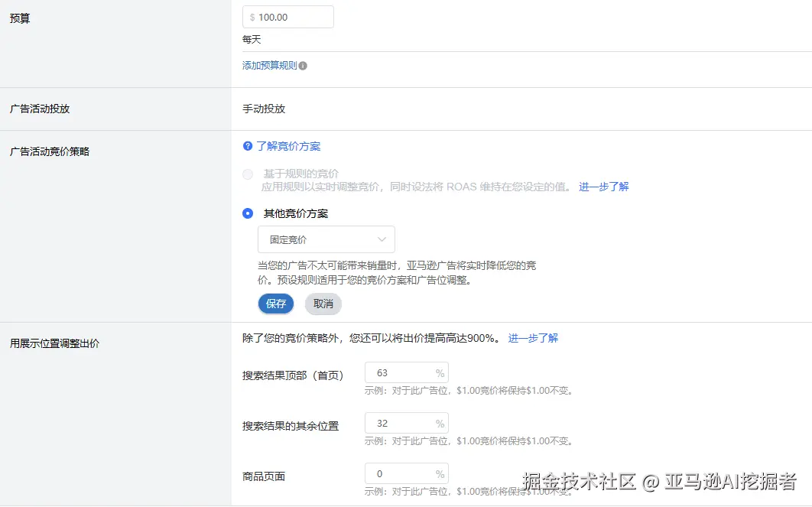Click the dollar sign in the budget field
The image size is (812, 507).
tap(252, 16)
